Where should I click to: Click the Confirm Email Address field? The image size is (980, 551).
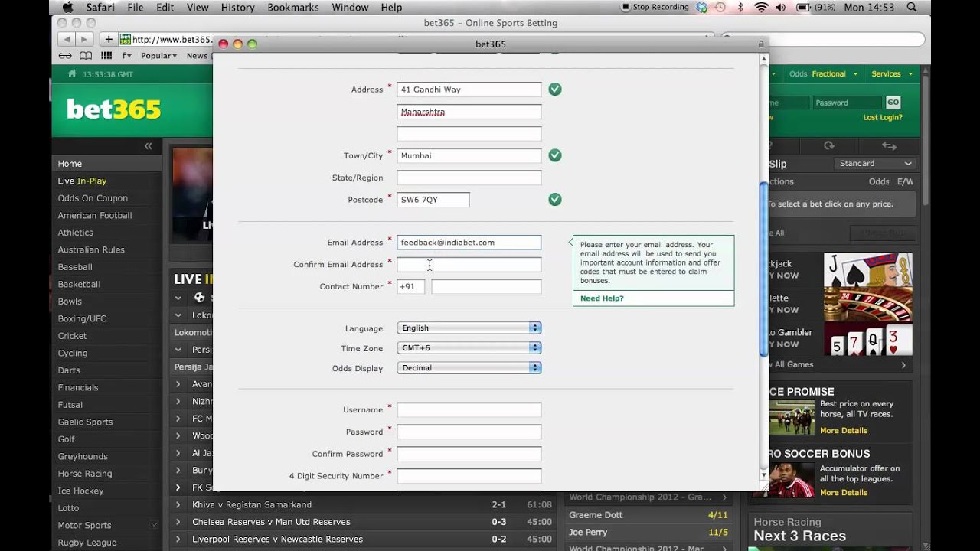pyautogui.click(x=469, y=265)
